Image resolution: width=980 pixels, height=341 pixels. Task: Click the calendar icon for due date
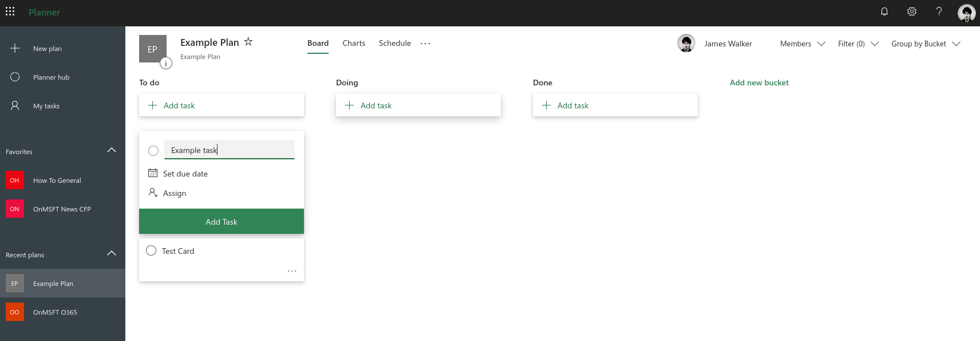pos(153,173)
